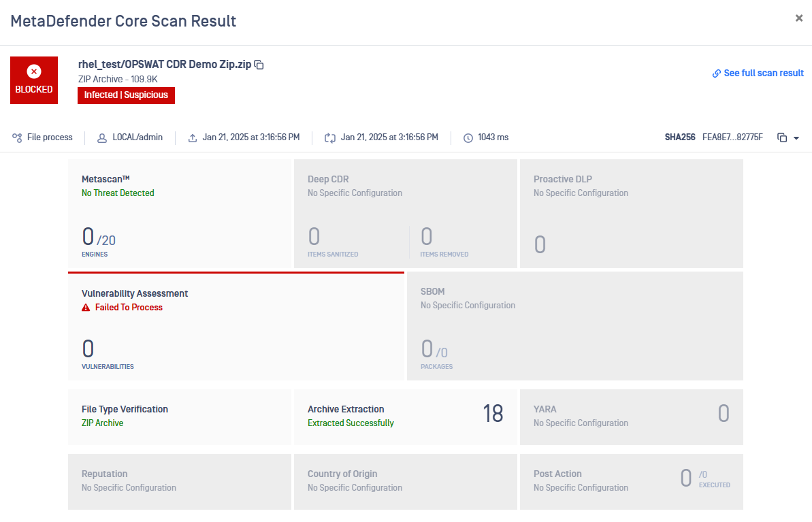The width and height of the screenshot is (812, 522).
Task: Click the scan start time refresh icon
Action: (x=330, y=137)
